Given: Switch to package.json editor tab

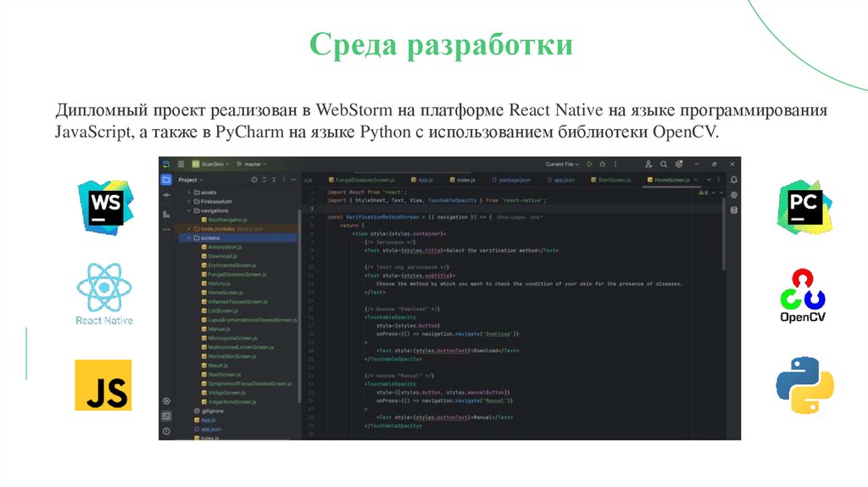Looking at the screenshot, I should [511, 180].
